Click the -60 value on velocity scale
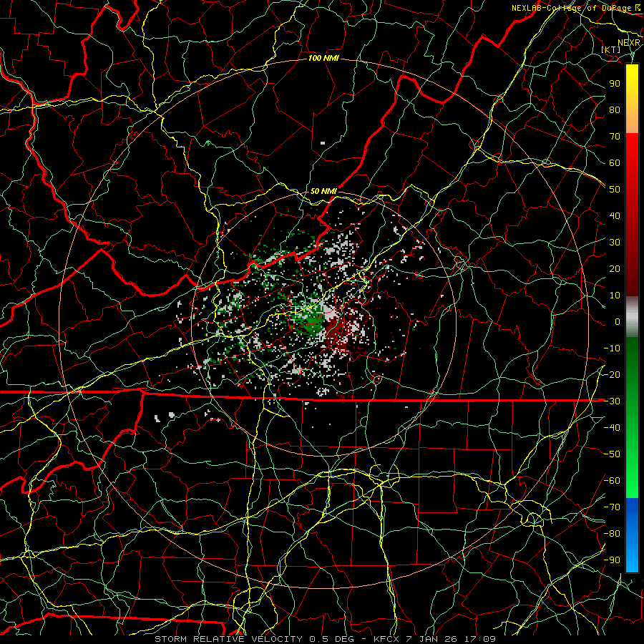Viewport: 644px width, 644px height. 612,481
